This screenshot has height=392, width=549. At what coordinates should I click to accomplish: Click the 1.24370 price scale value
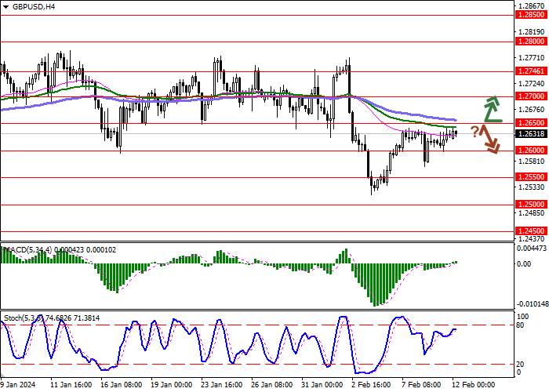[x=532, y=238]
